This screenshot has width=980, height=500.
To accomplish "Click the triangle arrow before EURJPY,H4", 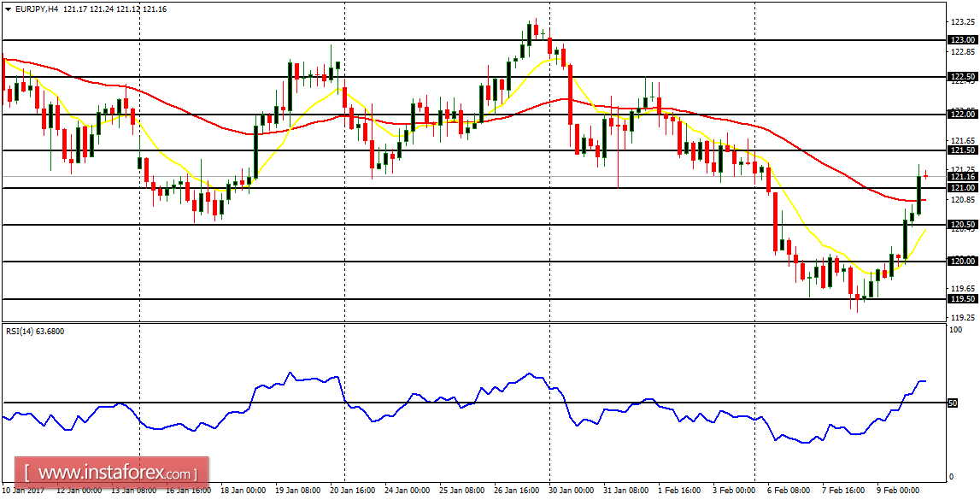I will click(x=9, y=9).
